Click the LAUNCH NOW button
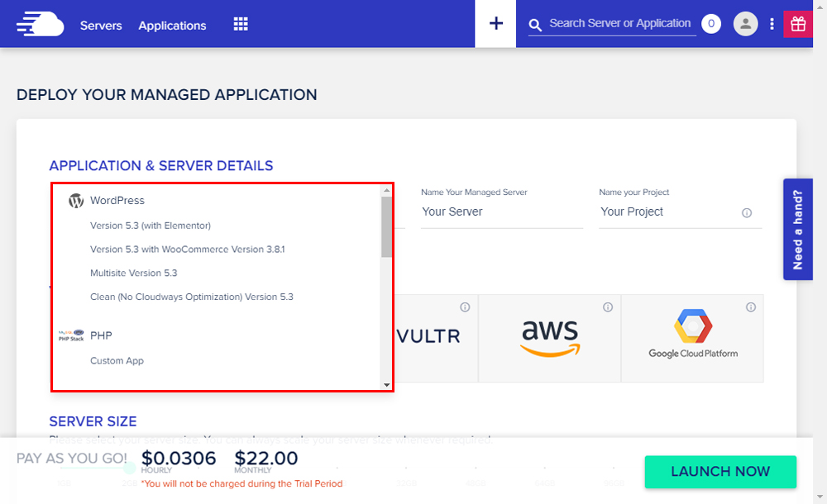Screen dimensions: 827x504 (720, 471)
